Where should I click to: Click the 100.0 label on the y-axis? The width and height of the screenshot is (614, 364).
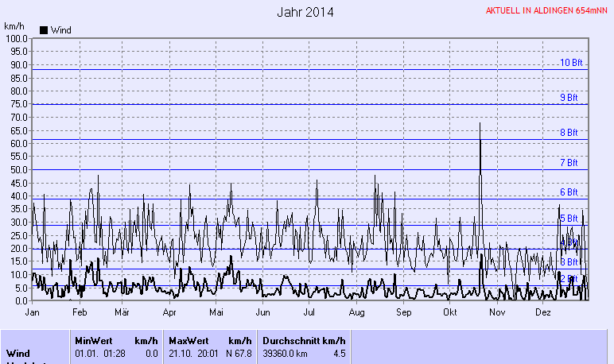coord(17,38)
